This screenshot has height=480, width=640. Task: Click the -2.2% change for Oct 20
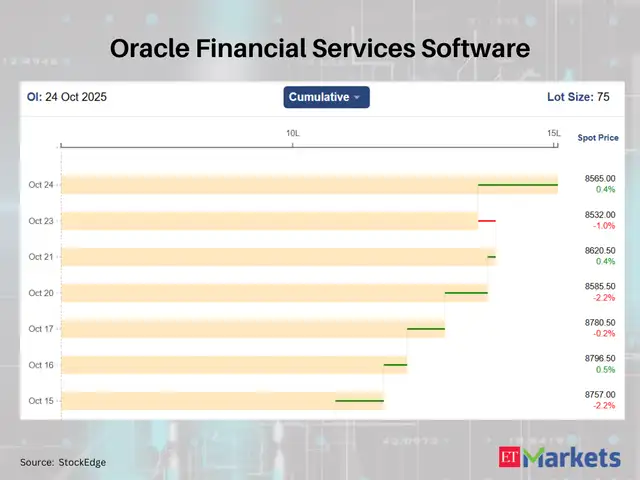tap(605, 298)
